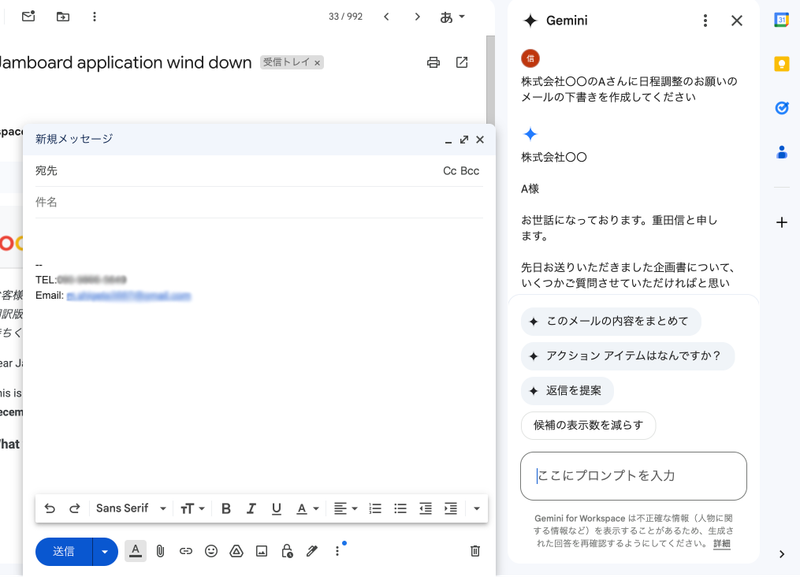Expand send options arrow next to 送信
Viewport: 800px width, 581px height.
pyautogui.click(x=106, y=551)
